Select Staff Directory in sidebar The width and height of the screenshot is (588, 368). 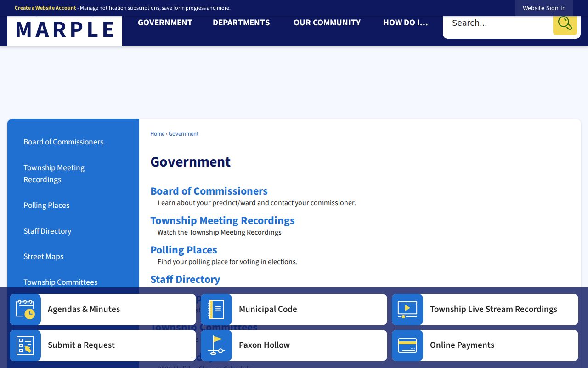pos(47,231)
